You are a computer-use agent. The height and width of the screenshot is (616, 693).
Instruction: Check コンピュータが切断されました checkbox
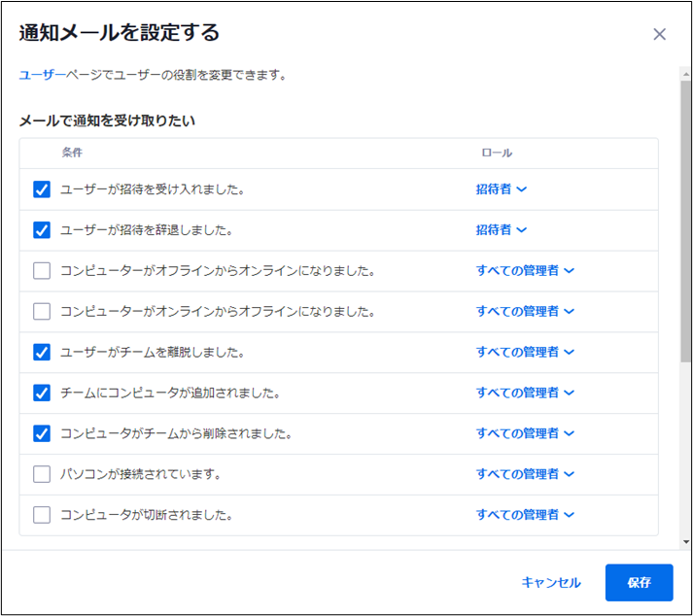tap(42, 515)
